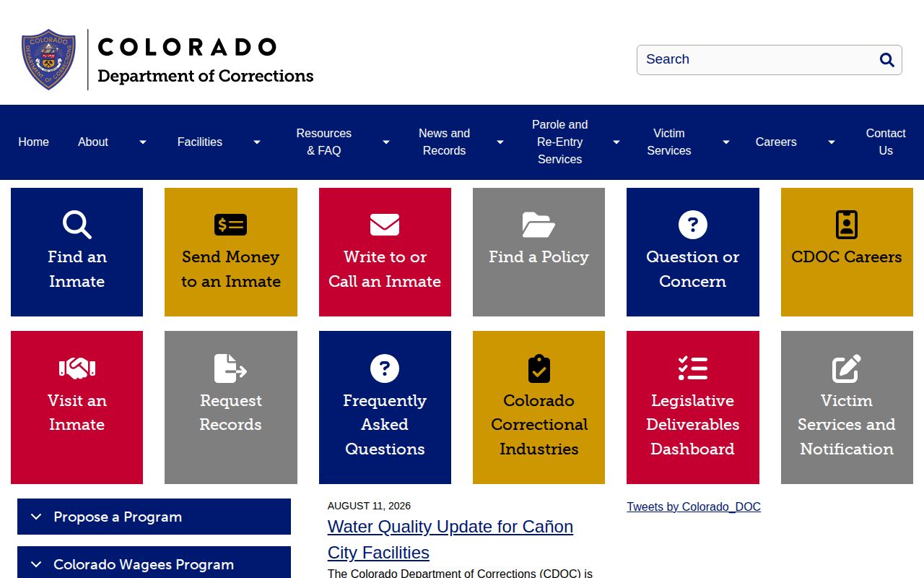Click into the Search text field
Image resolution: width=924 pixels, height=578 pixels.
point(757,60)
